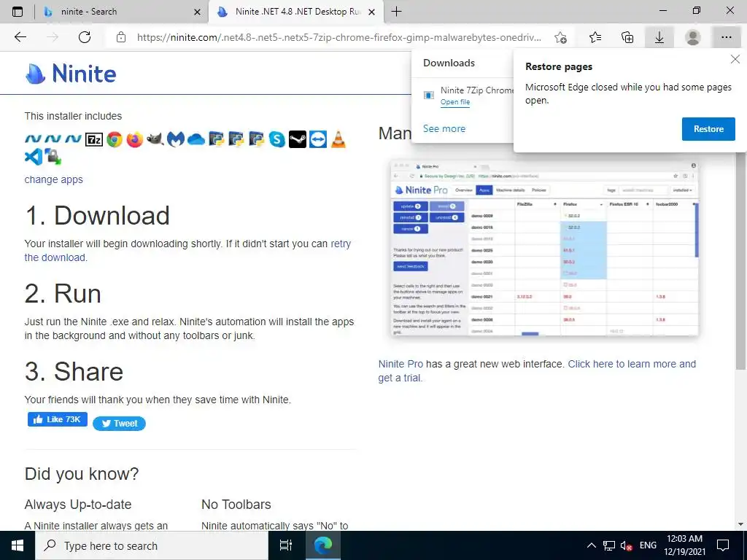Click 'retry the download' link

187,251
